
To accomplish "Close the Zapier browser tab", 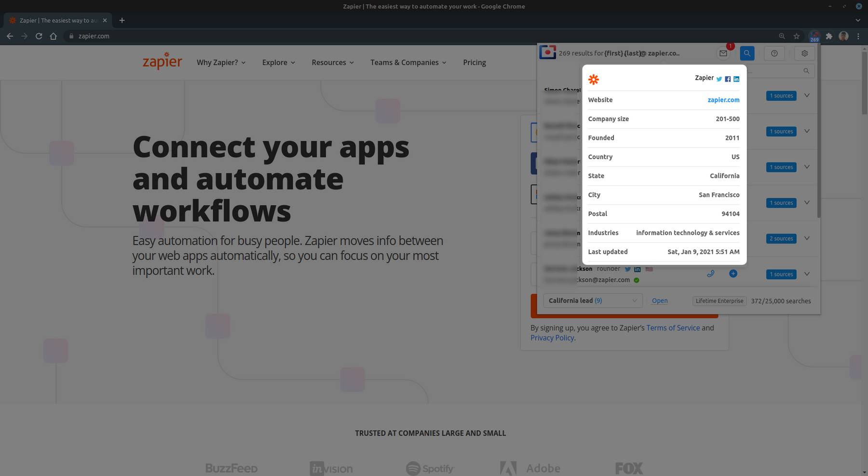I will click(105, 20).
